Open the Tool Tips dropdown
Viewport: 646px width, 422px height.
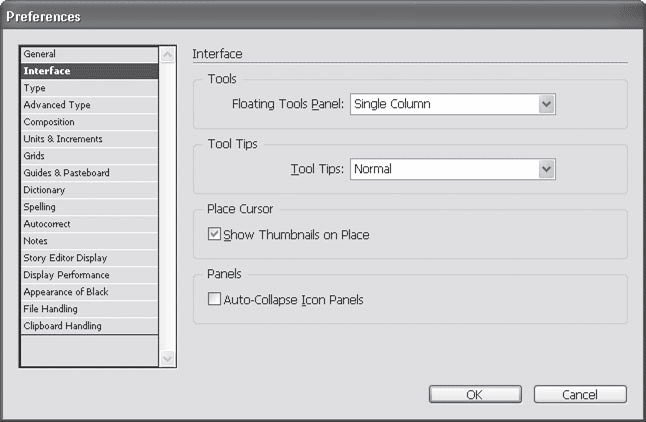point(452,170)
